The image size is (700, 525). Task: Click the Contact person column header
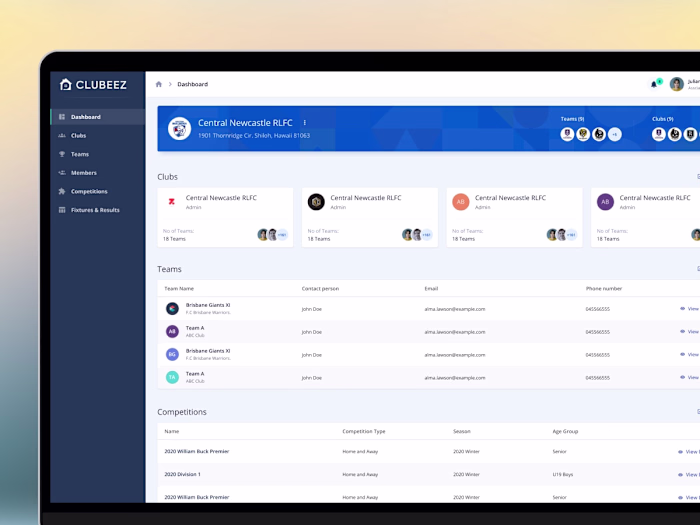[x=320, y=288]
